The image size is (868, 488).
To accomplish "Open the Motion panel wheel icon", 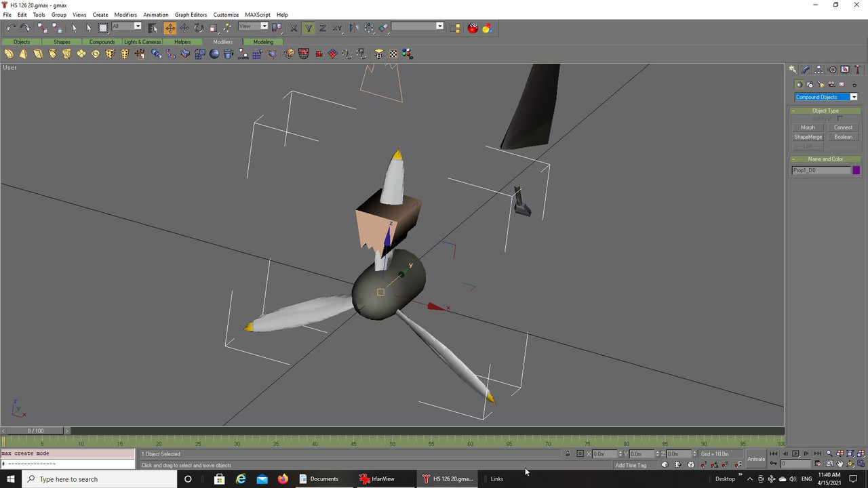I will coord(832,69).
